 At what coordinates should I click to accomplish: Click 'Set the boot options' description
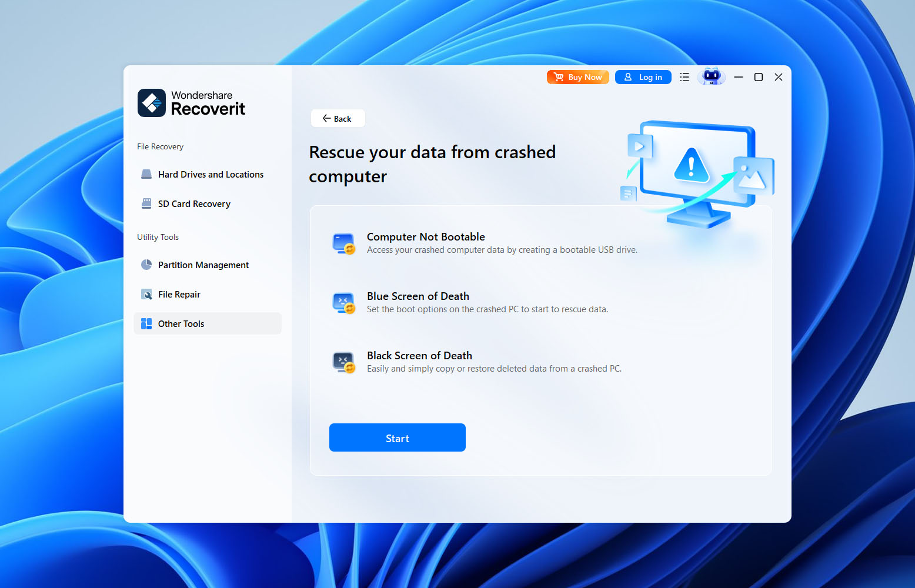[487, 309]
